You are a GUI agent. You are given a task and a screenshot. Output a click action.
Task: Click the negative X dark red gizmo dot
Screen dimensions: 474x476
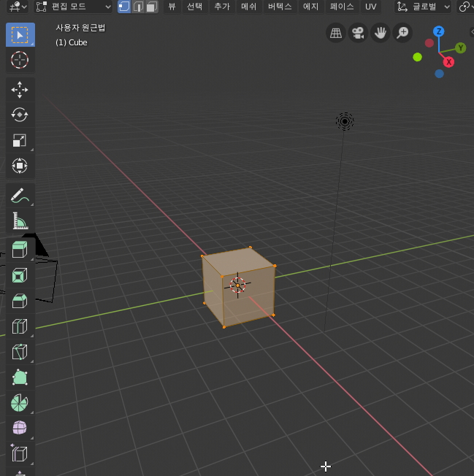429,43
